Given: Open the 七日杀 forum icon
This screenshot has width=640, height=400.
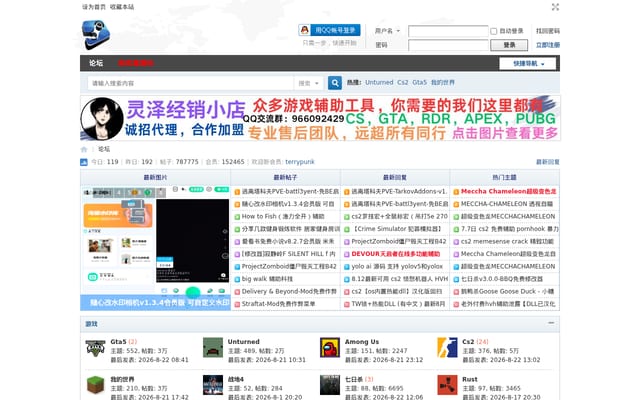Looking at the screenshot, I should [330, 385].
